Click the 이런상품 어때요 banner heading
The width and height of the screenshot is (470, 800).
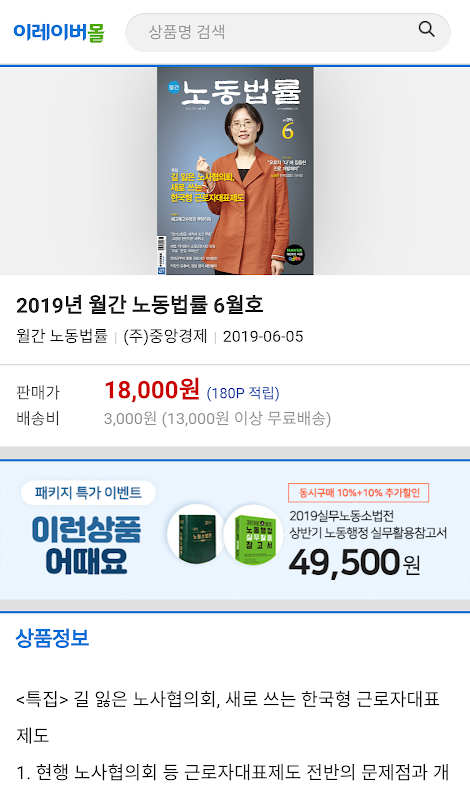[x=86, y=544]
